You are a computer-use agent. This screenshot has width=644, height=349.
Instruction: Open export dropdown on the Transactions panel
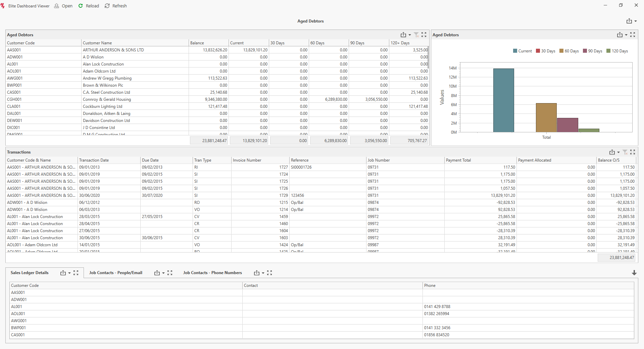(618, 152)
